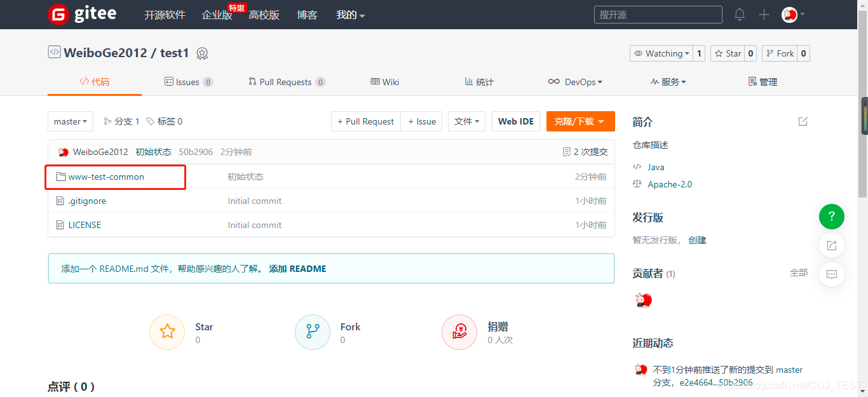Click in the 搜开源 search field
Viewport: 868px width, 397px height.
[x=658, y=15]
